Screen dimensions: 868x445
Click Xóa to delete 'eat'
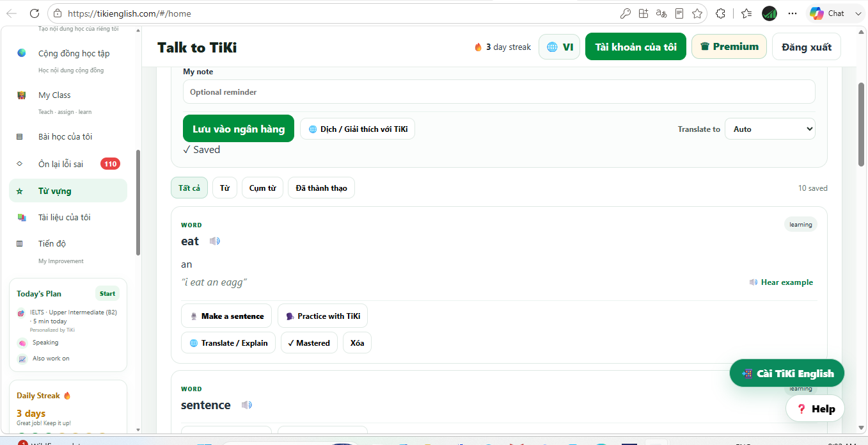[357, 343]
